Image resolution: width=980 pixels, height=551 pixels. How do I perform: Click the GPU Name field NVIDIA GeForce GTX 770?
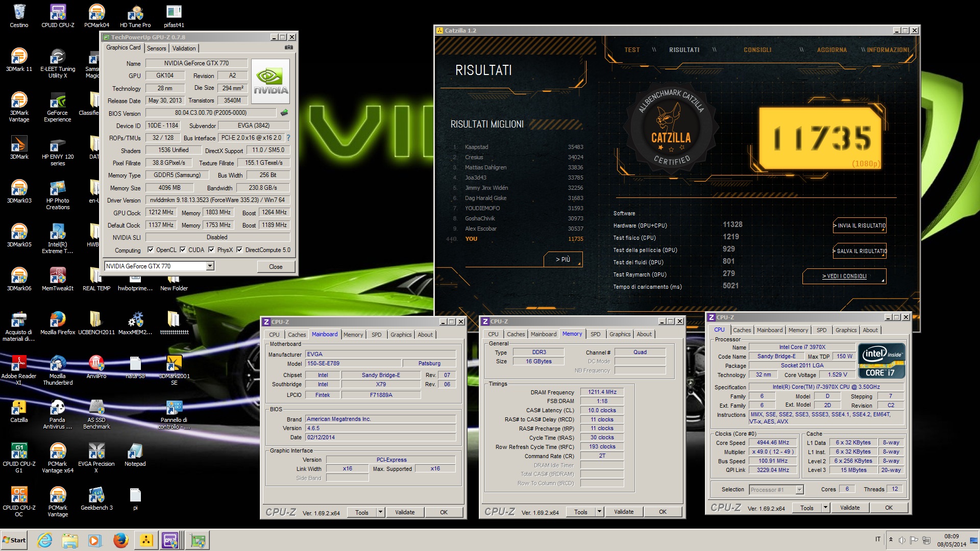coord(197,63)
